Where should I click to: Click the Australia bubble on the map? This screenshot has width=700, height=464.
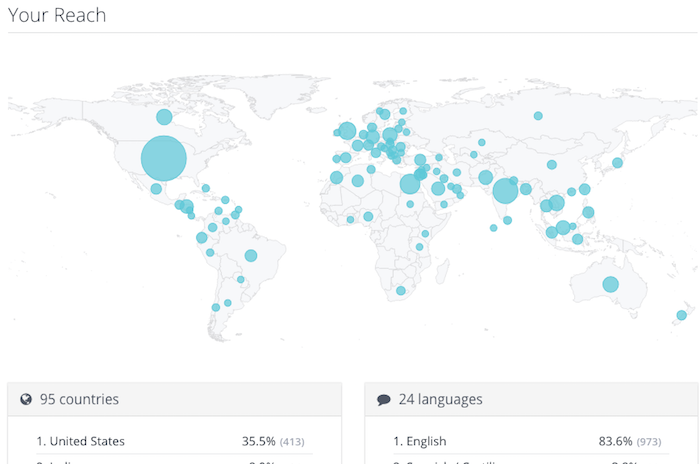pyautogui.click(x=610, y=285)
